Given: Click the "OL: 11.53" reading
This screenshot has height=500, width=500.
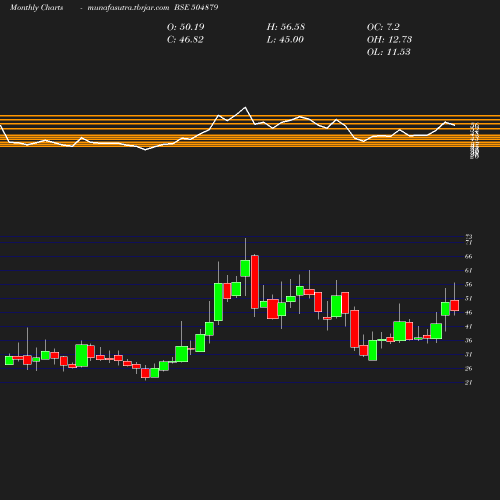Looking at the screenshot, I should pos(389,52).
